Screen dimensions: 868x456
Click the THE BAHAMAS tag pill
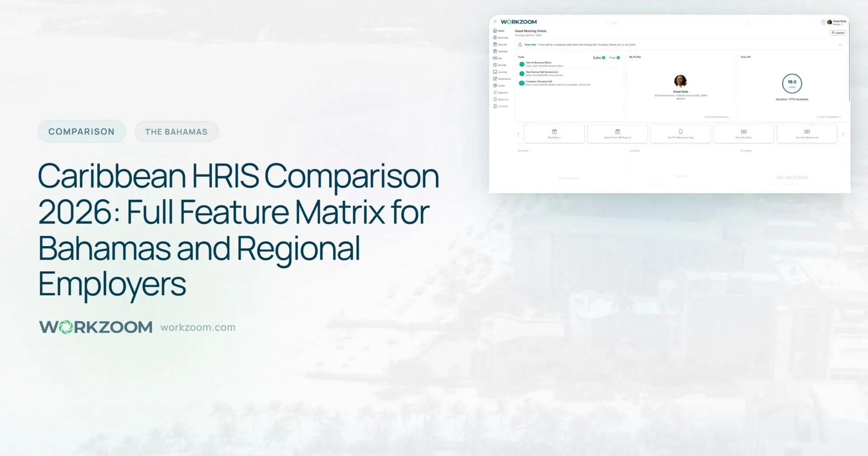click(176, 132)
